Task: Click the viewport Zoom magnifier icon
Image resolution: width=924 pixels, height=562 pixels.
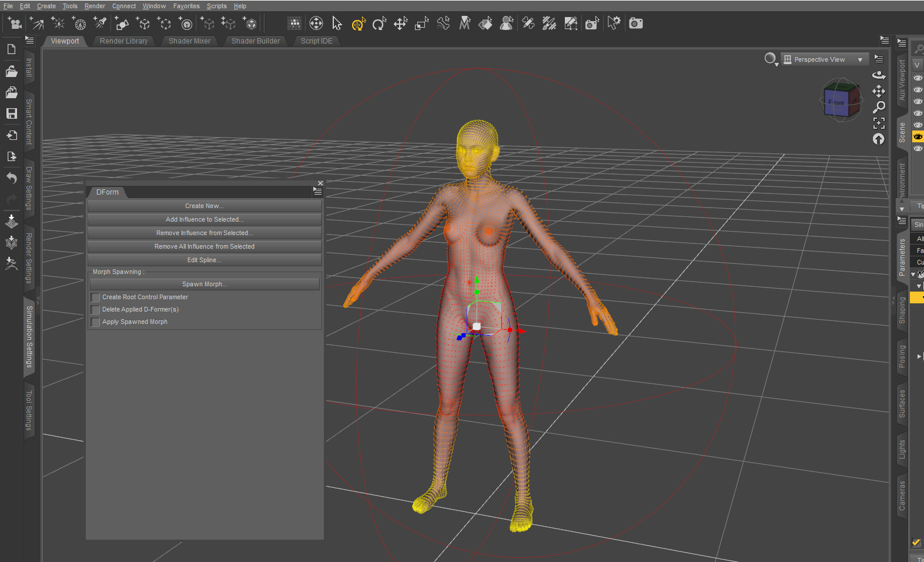Action: point(879,107)
